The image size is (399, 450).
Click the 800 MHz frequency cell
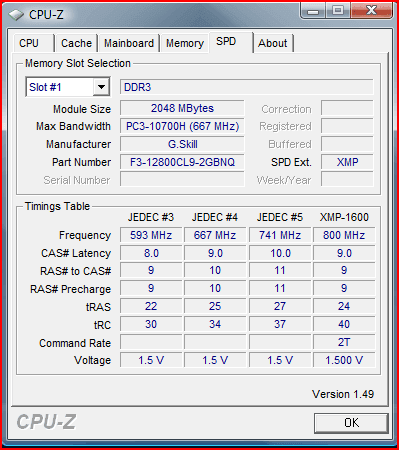[344, 235]
